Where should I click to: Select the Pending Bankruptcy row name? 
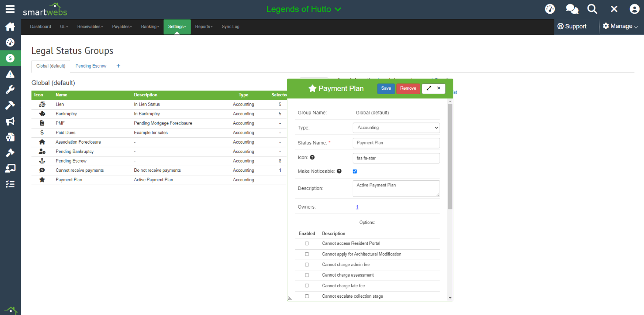pos(75,152)
